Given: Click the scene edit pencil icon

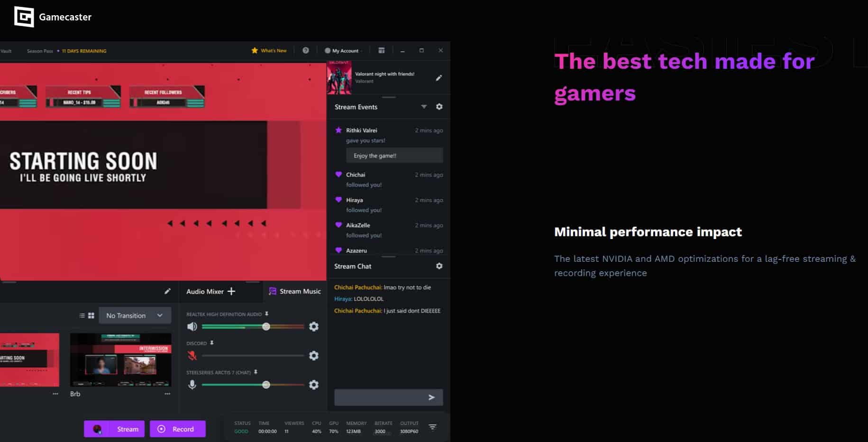Looking at the screenshot, I should pyautogui.click(x=167, y=291).
